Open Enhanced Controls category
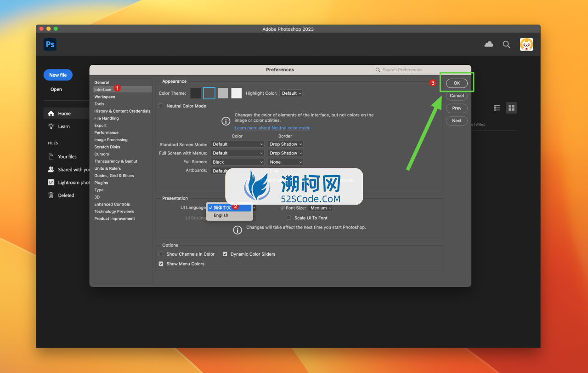This screenshot has height=373, width=588. (x=122, y=204)
